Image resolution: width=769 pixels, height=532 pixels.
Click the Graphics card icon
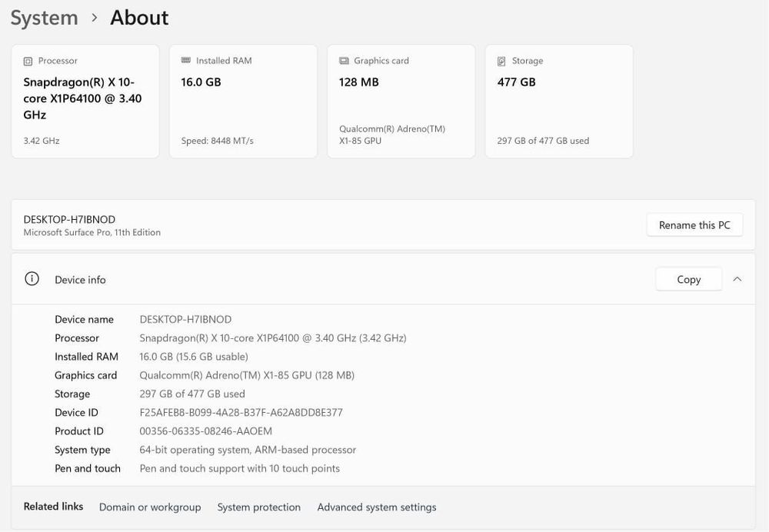click(x=344, y=61)
